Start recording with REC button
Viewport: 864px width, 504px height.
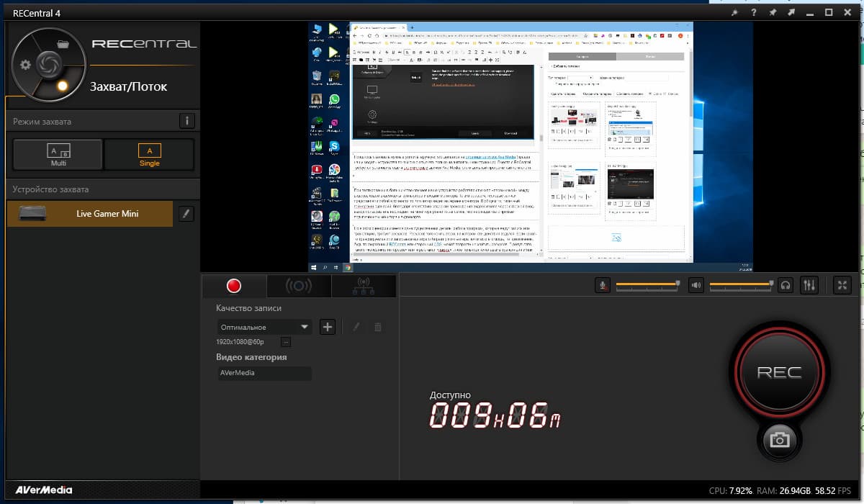(779, 372)
